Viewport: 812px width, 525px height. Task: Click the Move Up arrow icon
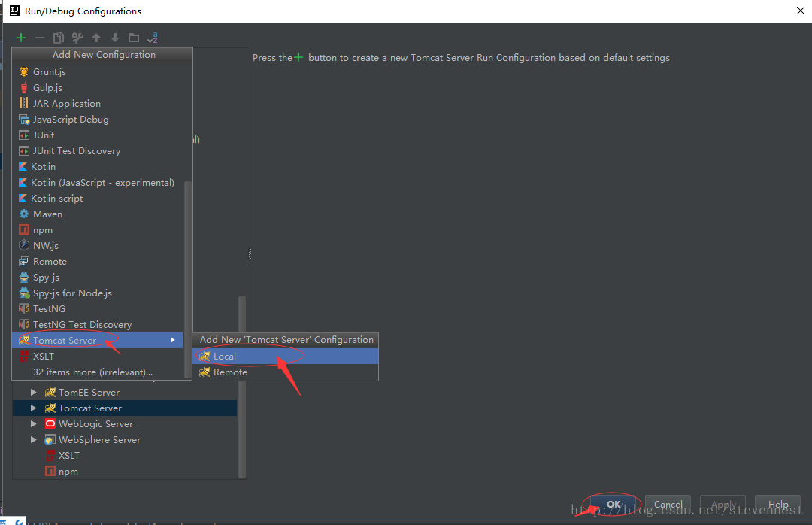tap(96, 38)
